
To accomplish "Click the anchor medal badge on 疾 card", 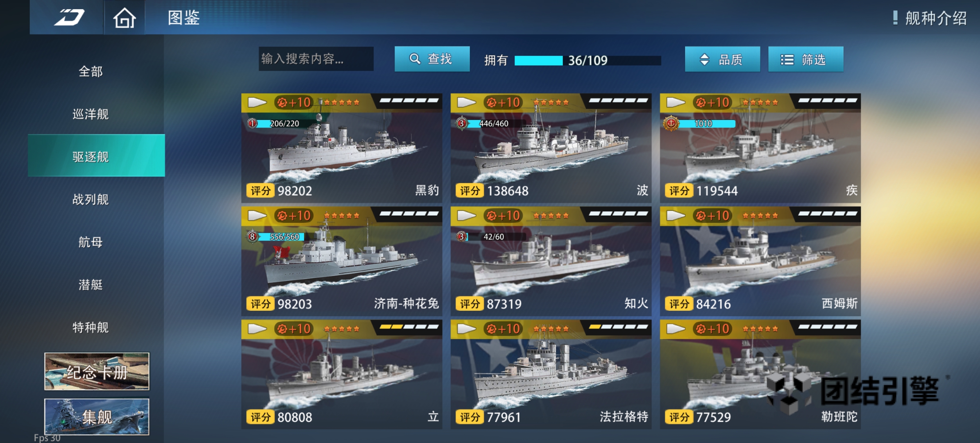I will point(671,123).
